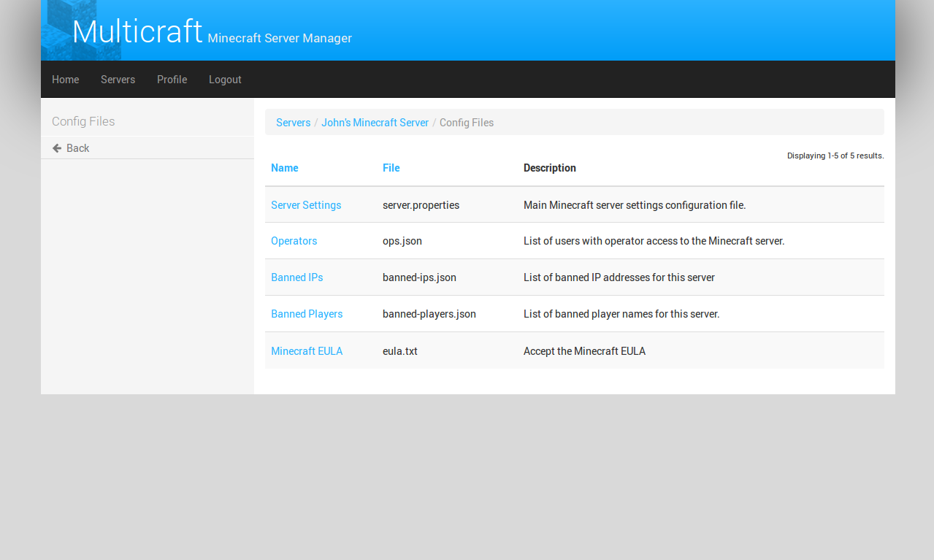Screen dimensions: 934x560
Task: Open Server Settings config file
Action: [306, 205]
